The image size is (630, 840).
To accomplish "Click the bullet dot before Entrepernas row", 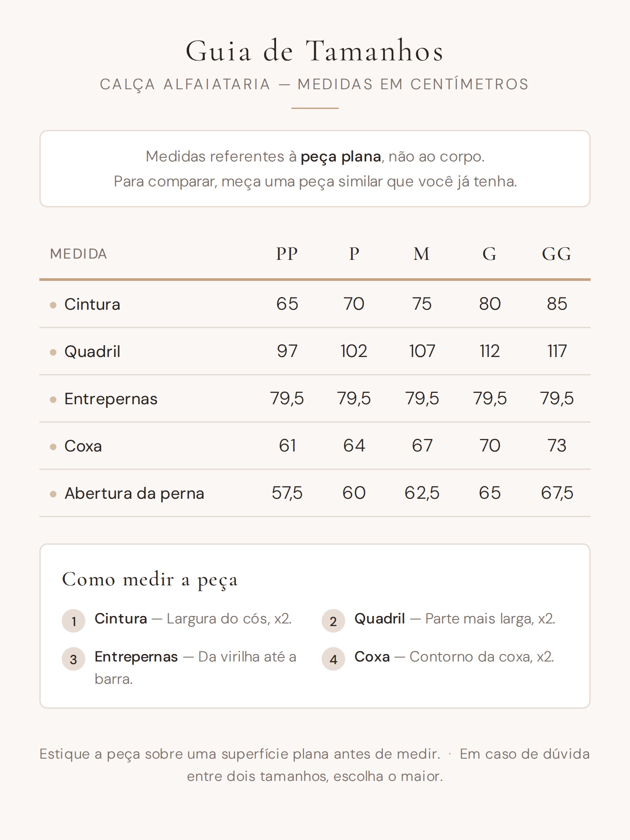I will tap(53, 399).
